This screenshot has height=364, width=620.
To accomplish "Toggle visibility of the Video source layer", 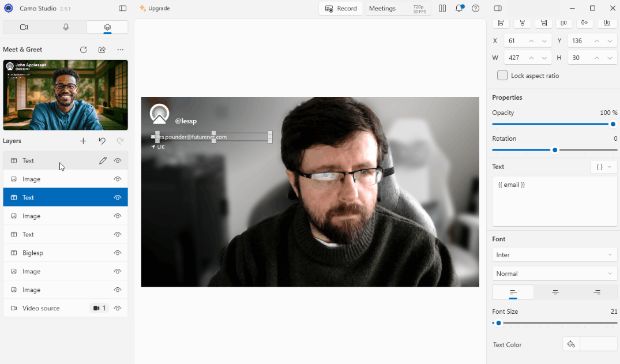I will [x=118, y=308].
